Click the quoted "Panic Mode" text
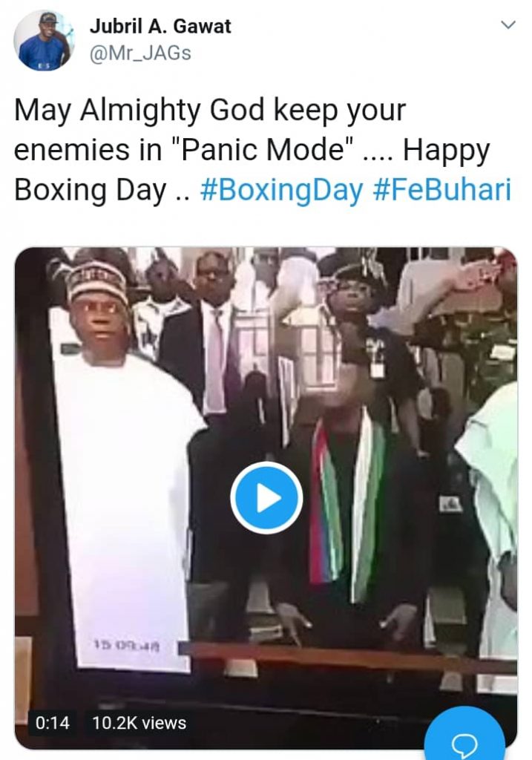Viewport: 532px width, 760px height. click(x=266, y=149)
